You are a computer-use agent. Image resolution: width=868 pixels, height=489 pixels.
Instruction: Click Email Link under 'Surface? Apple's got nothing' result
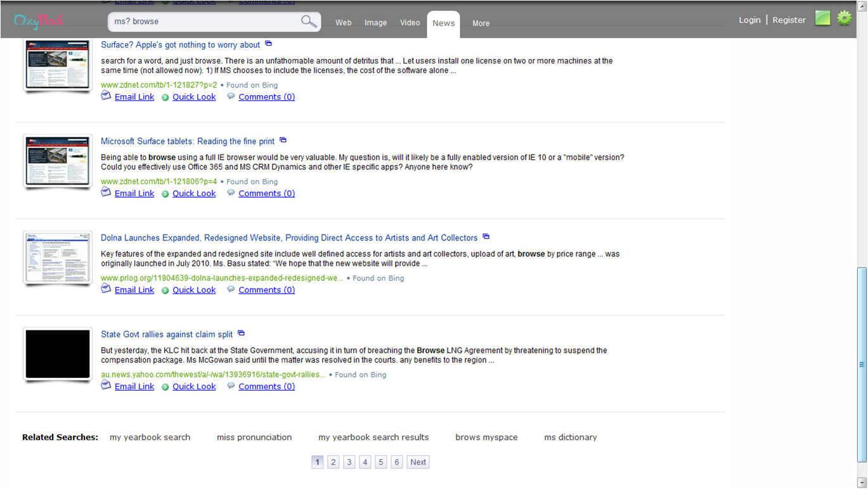click(x=134, y=97)
